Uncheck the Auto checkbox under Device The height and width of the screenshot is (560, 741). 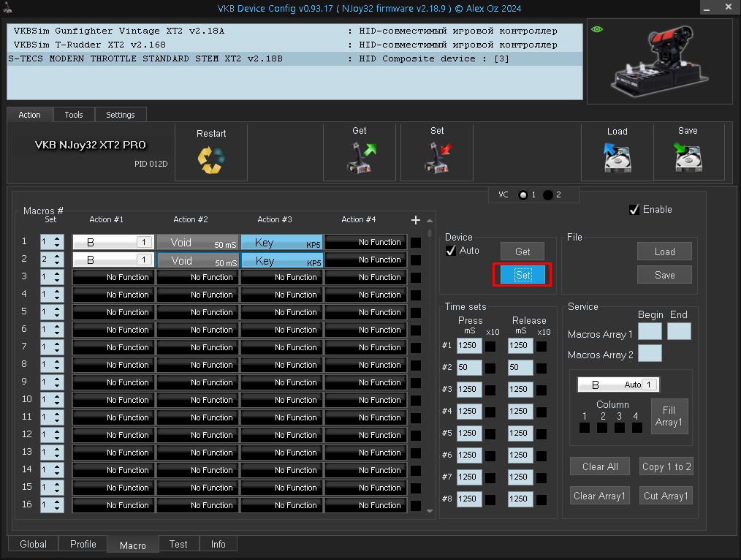[x=452, y=251]
